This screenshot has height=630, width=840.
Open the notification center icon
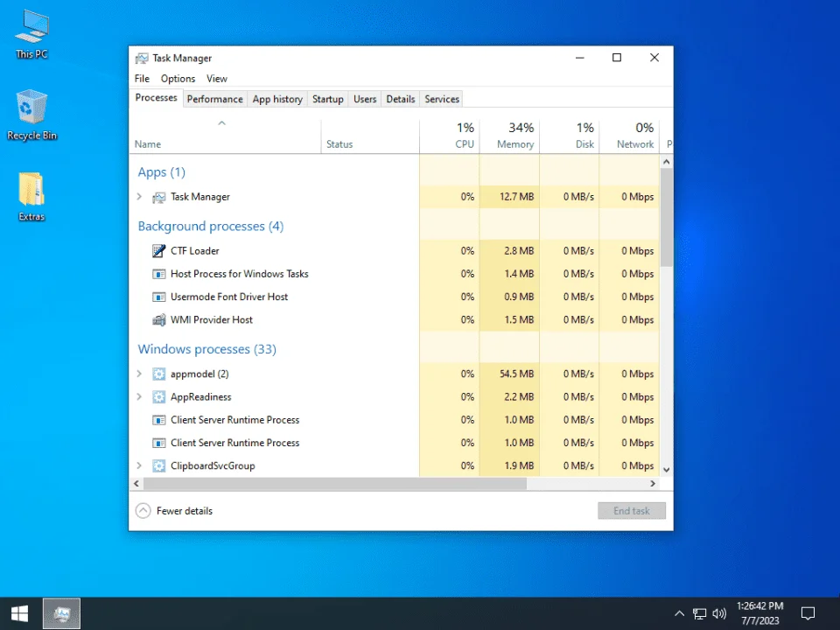808,613
